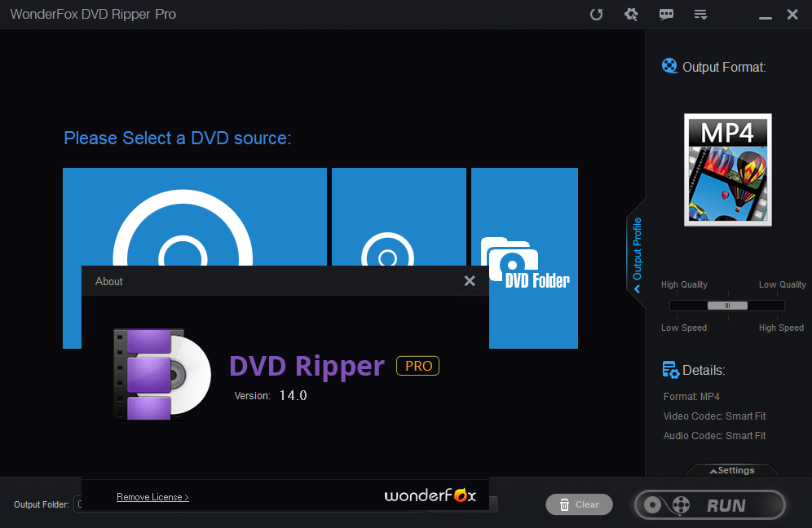
Task: Click the RUN button
Action: (x=710, y=504)
